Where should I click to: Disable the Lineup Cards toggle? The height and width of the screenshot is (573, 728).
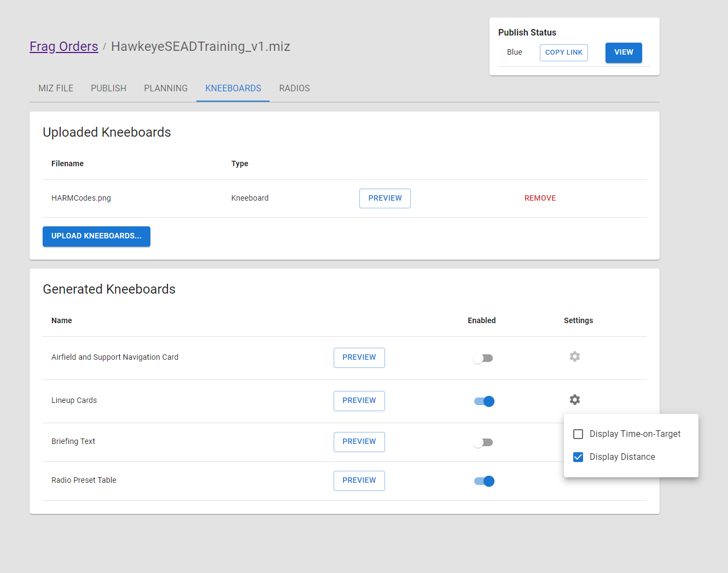pos(484,401)
